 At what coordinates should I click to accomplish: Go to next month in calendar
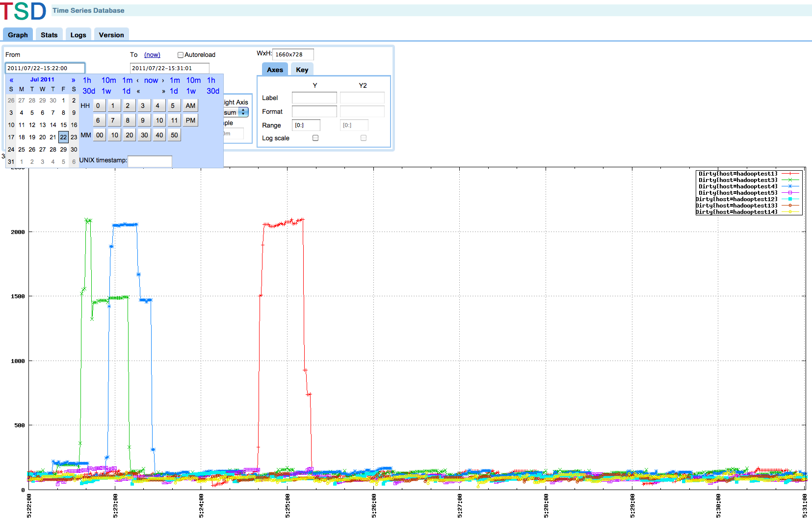74,80
